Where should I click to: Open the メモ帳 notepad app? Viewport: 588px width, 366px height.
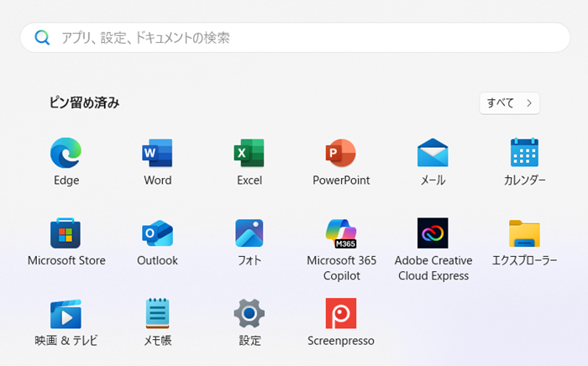(x=157, y=314)
